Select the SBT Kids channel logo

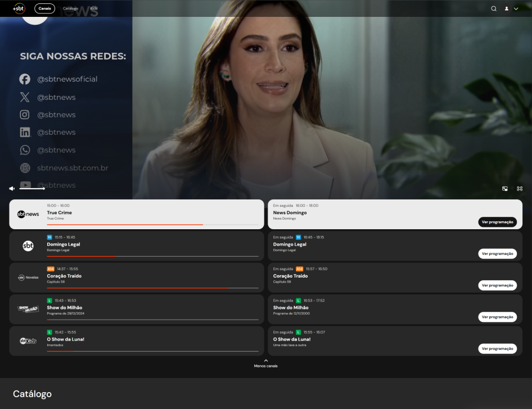pyautogui.click(x=28, y=341)
